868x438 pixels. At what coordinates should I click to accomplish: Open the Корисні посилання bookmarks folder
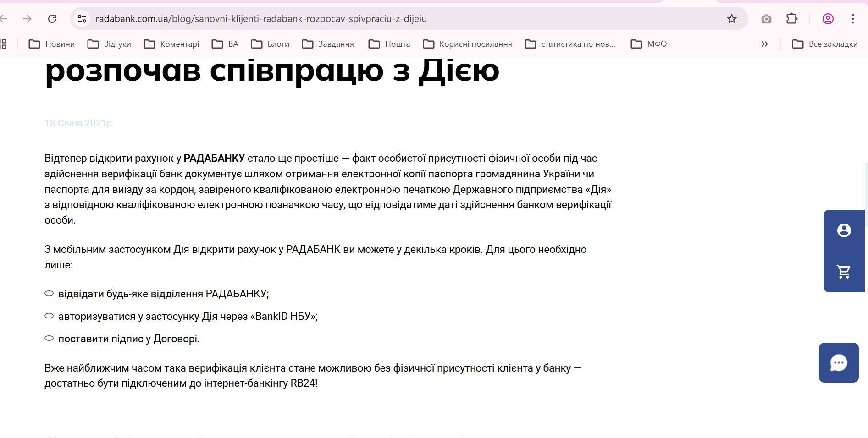click(x=468, y=44)
